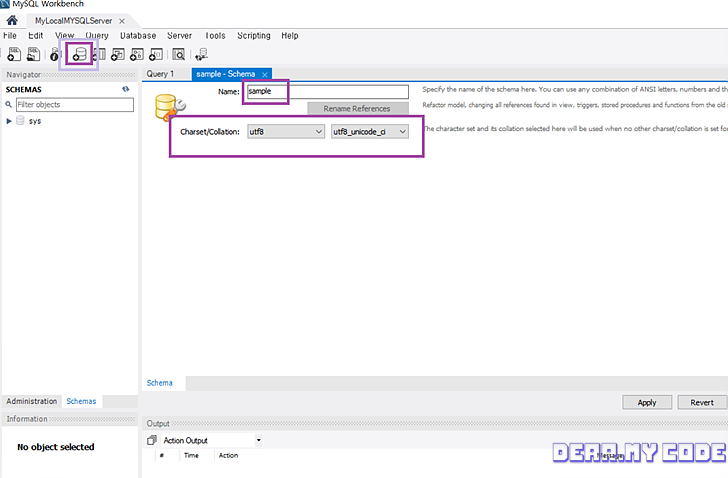This screenshot has width=728, height=478.
Task: Click the No object selected text
Action: [x=56, y=447]
